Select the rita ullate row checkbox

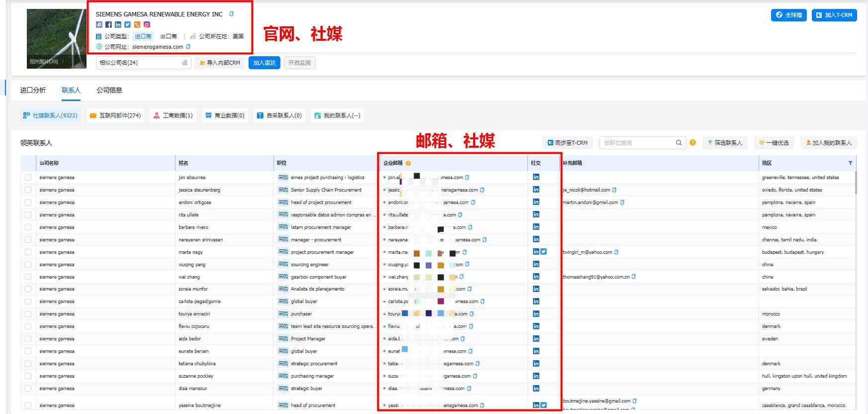click(28, 214)
